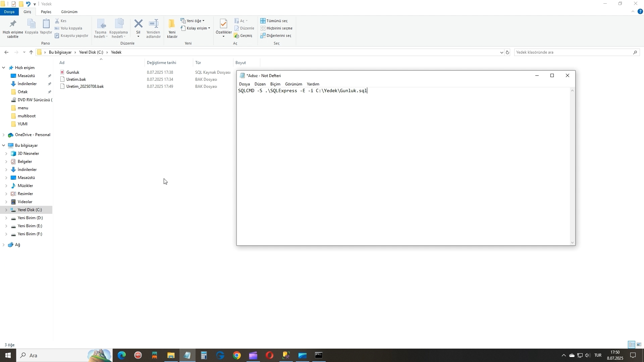The height and width of the screenshot is (362, 644).
Task: Open Calculator from taskbar
Action: tap(204, 355)
